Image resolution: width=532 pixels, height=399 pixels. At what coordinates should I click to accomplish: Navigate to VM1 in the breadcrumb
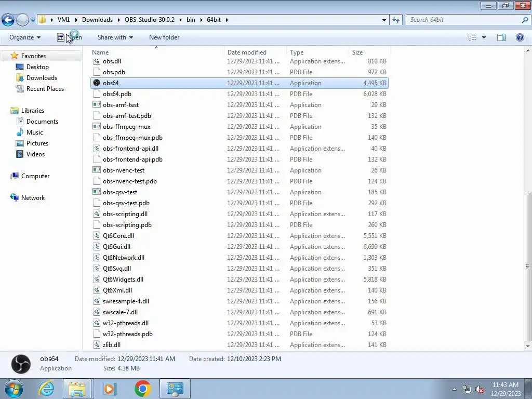[x=63, y=20]
